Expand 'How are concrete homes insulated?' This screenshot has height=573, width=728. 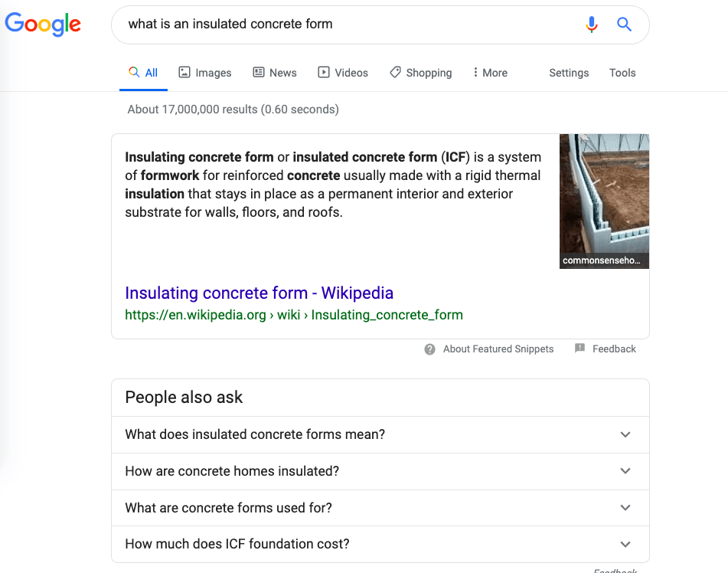380,471
